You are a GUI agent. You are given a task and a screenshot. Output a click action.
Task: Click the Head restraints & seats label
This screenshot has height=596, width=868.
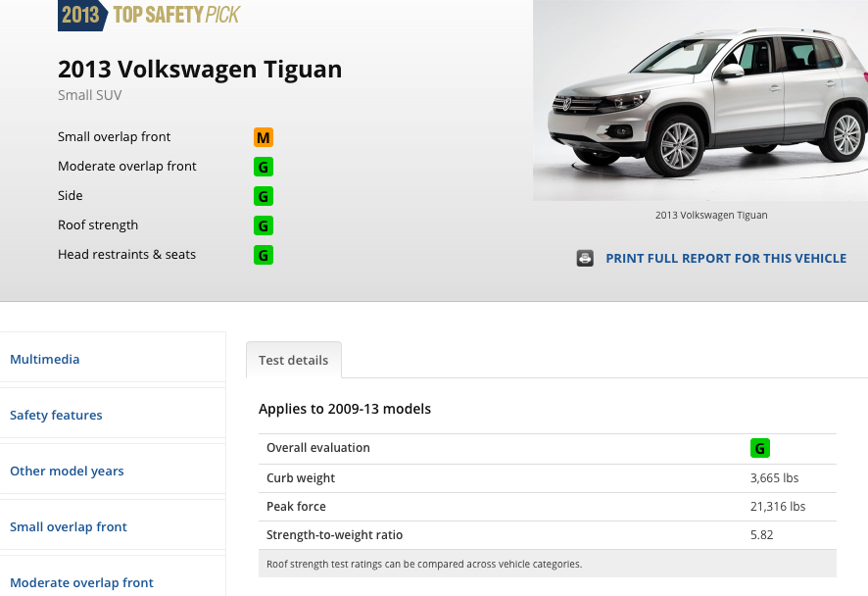(126, 254)
